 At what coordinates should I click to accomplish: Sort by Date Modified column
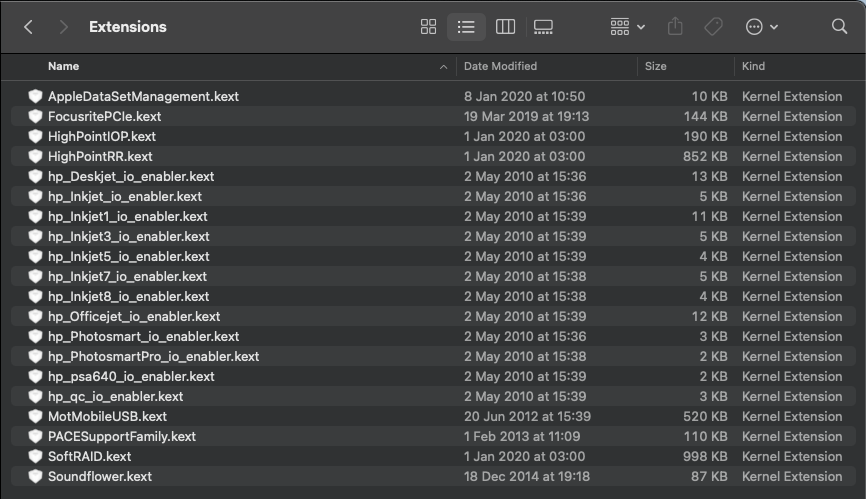tap(500, 66)
